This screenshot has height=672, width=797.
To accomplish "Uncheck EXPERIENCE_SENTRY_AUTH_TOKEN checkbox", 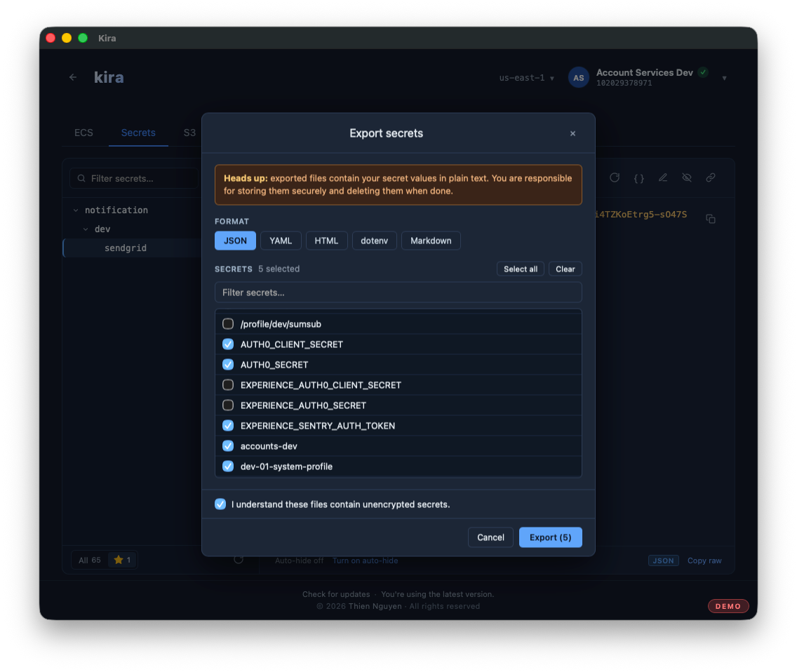I will [x=228, y=426].
